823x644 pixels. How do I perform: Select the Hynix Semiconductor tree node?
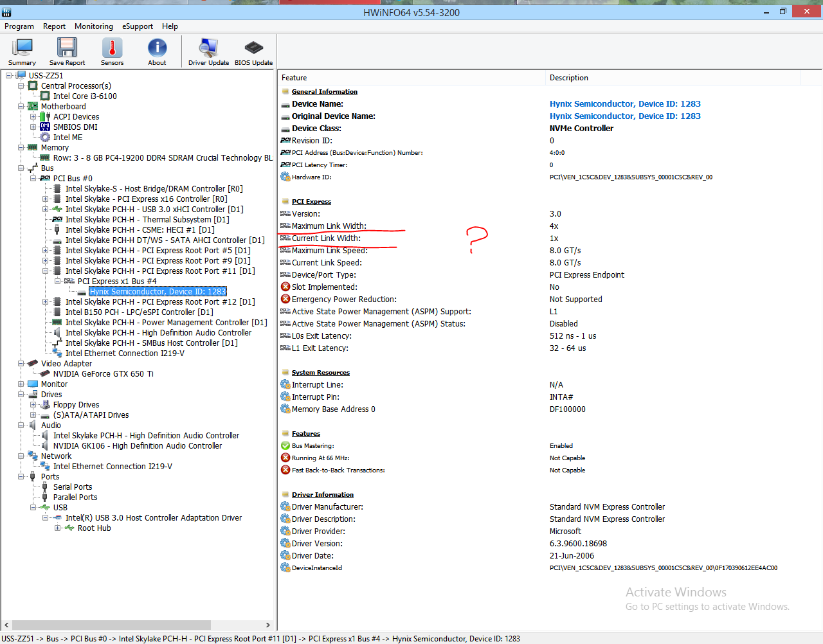158,292
